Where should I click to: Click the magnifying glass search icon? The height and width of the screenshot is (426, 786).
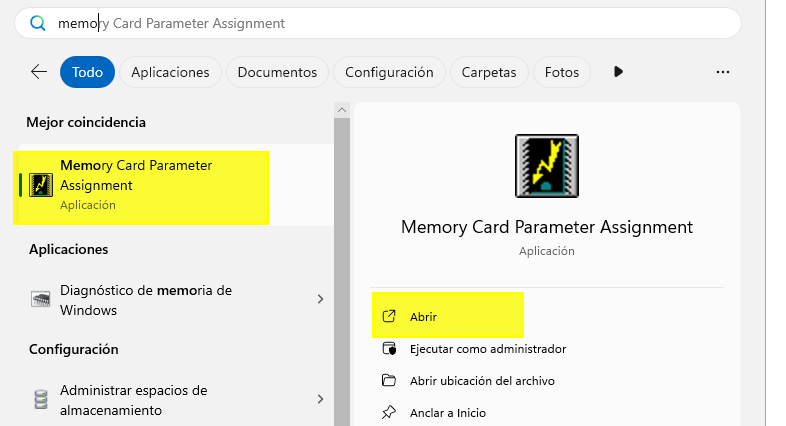(38, 23)
